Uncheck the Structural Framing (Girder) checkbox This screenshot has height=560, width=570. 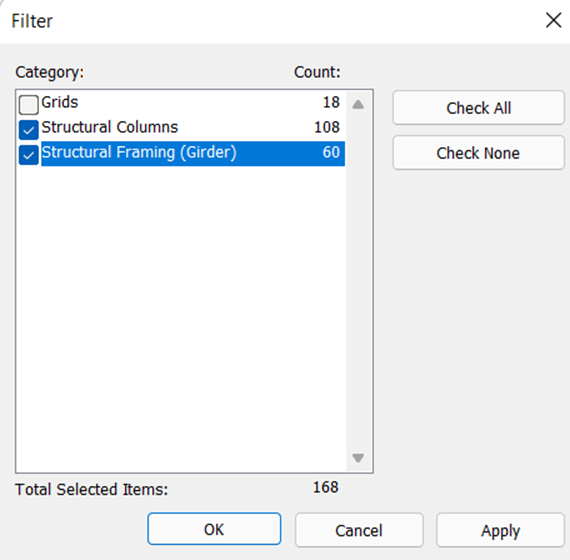28,155
